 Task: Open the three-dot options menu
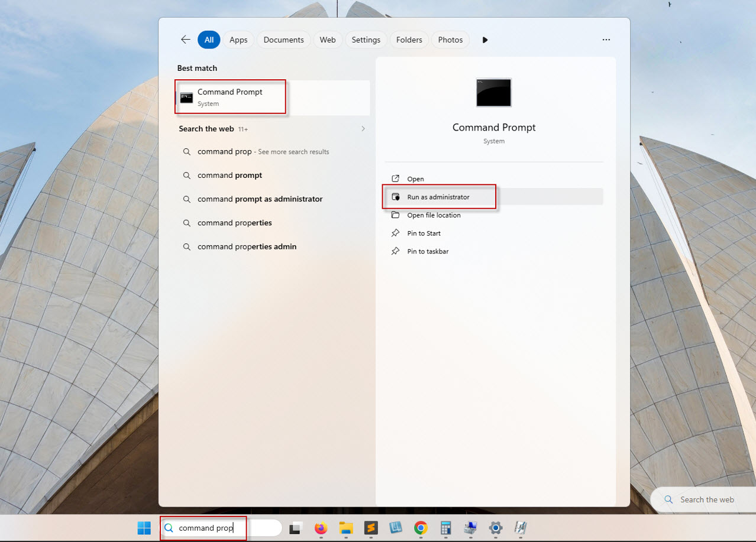pos(606,40)
